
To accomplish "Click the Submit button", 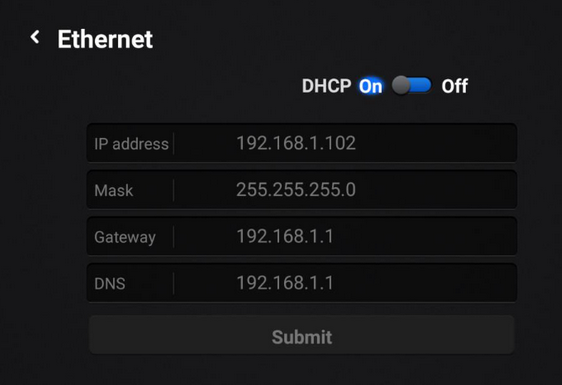I will (x=302, y=335).
